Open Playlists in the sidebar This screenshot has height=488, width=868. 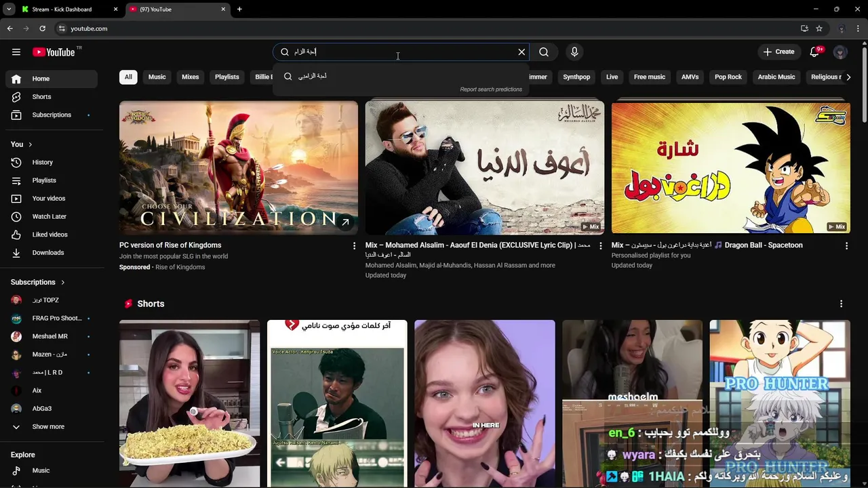(52, 180)
